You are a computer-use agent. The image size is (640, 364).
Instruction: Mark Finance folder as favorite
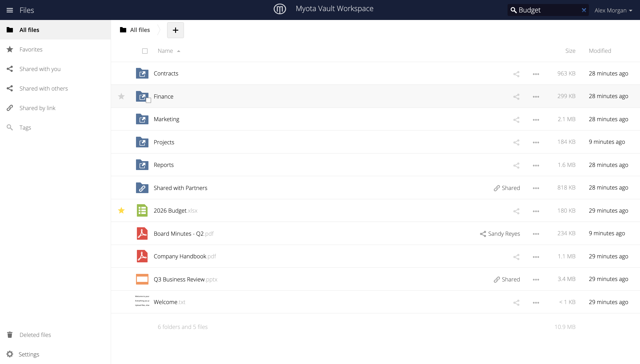coord(121,96)
